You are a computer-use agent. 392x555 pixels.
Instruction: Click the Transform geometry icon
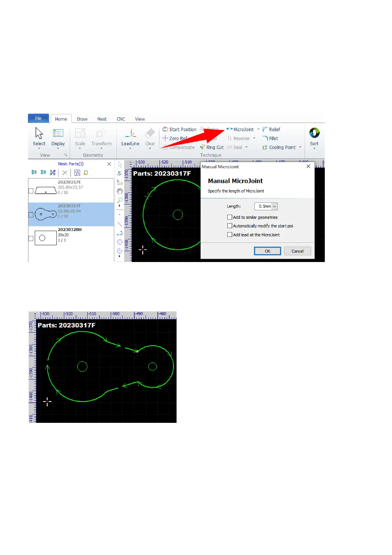tap(101, 133)
